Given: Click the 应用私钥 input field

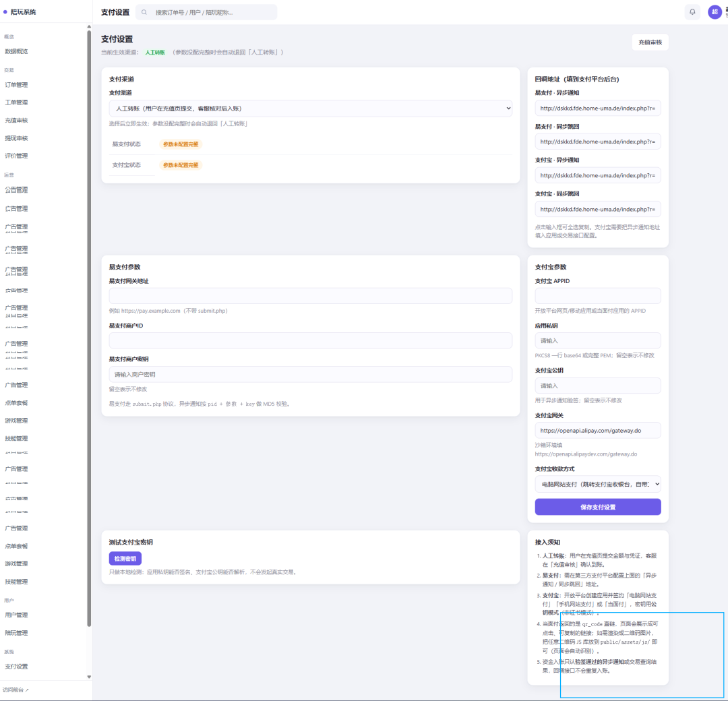Looking at the screenshot, I should (x=598, y=340).
